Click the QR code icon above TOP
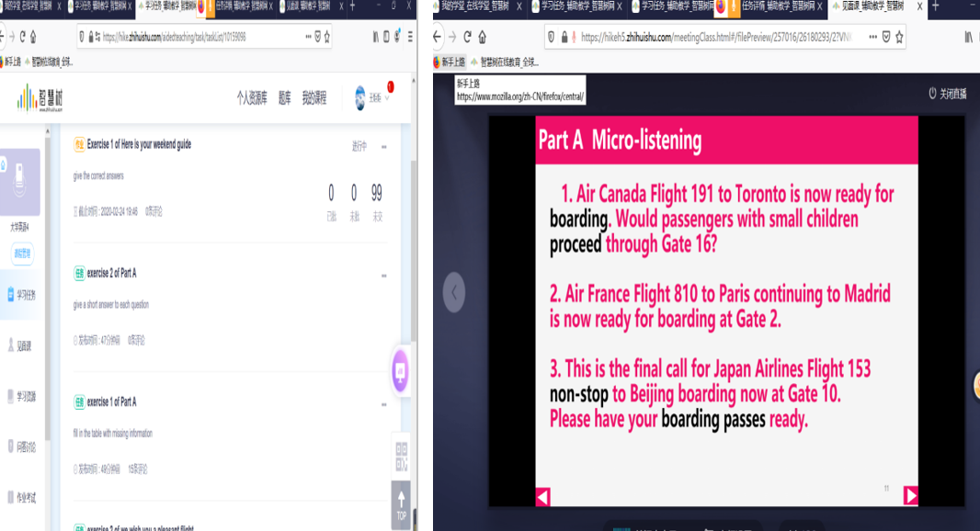980x531 pixels. (x=401, y=457)
